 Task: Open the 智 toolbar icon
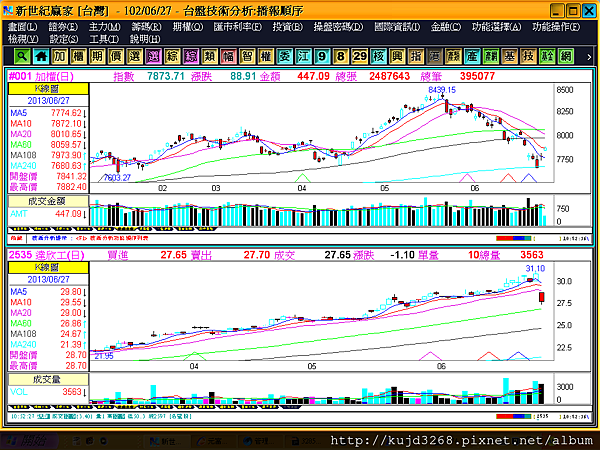click(x=247, y=57)
